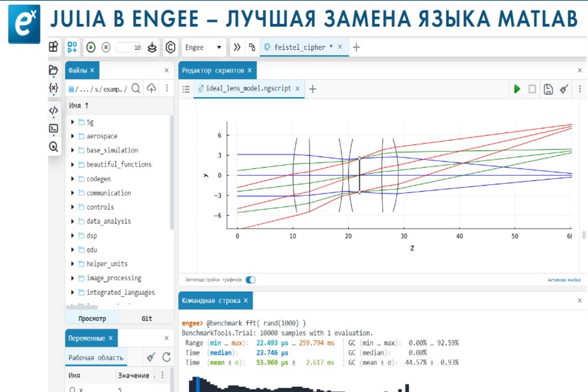This screenshot has height=392, width=588.
Task: Clear workspace with the broom icon
Action: tap(151, 358)
